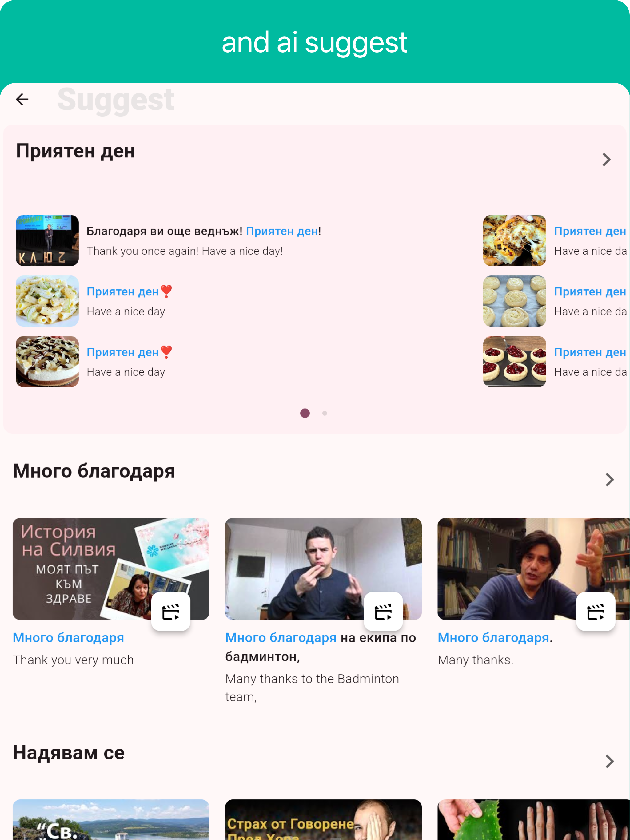This screenshot has height=840, width=630.
Task: Click 'Have a nice day' under almond cake entry
Action: (x=126, y=372)
